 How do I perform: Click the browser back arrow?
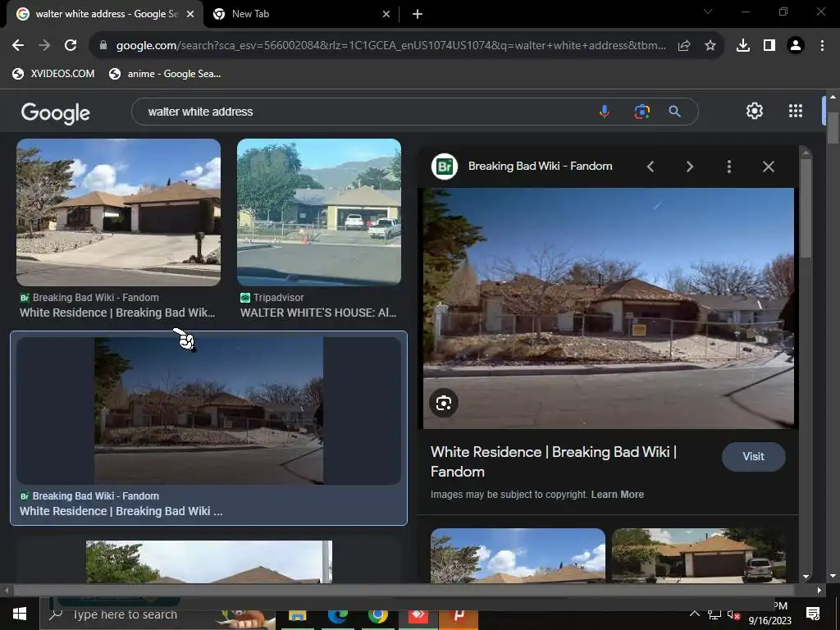(x=18, y=46)
